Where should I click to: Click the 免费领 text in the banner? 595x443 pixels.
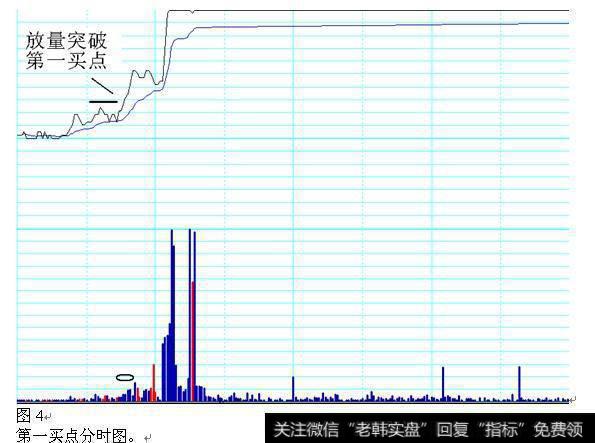[x=558, y=429]
